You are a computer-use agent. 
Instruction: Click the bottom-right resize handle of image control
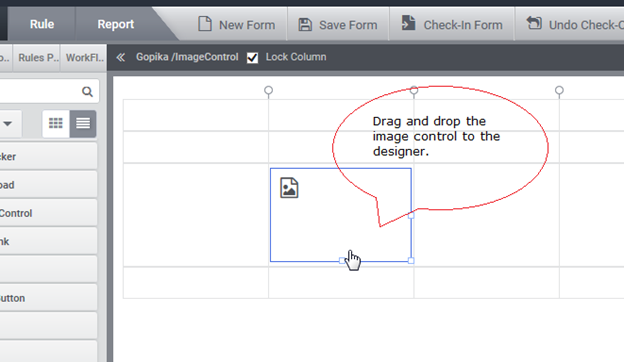(x=411, y=261)
